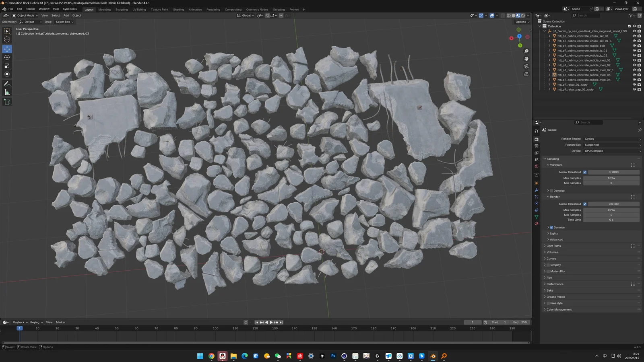This screenshot has width=644, height=362.
Task: Open the Modifier properties wrench tab
Action: 537,190
